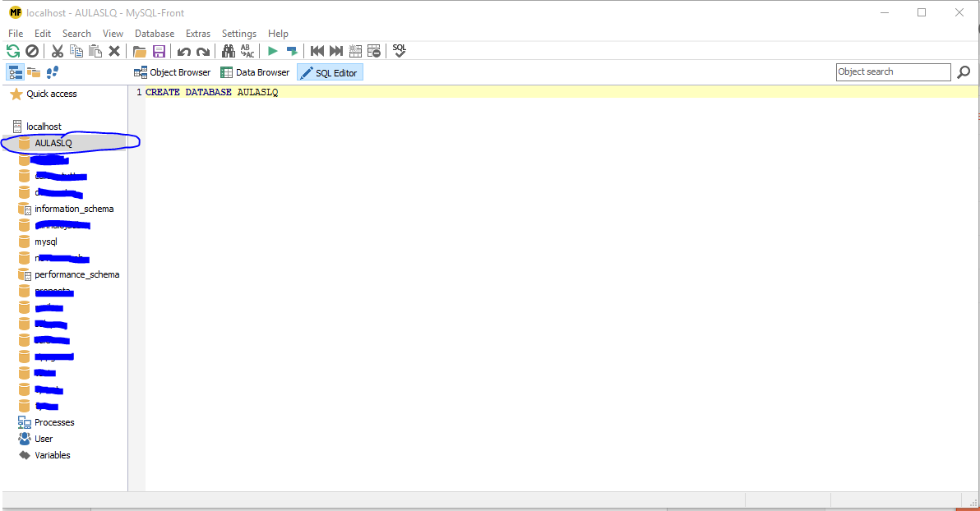Click the Open folder icon in toolbar
Image resolution: width=980 pixels, height=511 pixels.
(x=140, y=51)
